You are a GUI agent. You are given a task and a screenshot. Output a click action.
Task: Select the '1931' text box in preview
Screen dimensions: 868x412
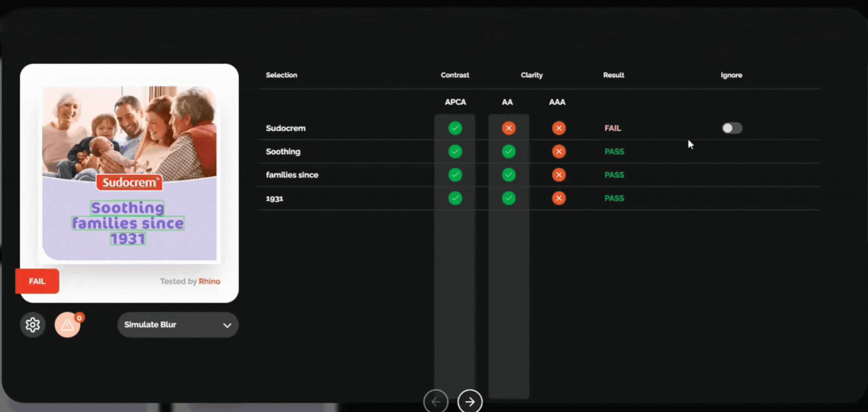click(x=127, y=239)
